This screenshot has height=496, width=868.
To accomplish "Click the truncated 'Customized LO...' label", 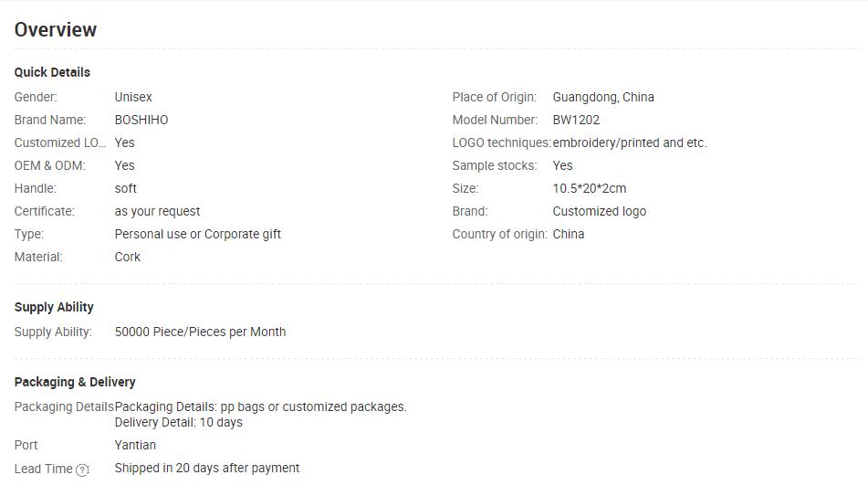I will [60, 143].
